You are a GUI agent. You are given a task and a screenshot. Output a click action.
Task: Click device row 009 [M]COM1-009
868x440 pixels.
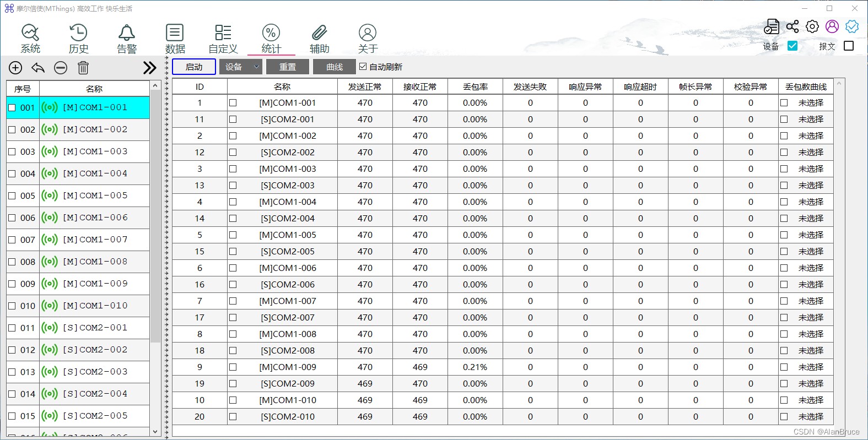pyautogui.click(x=78, y=284)
